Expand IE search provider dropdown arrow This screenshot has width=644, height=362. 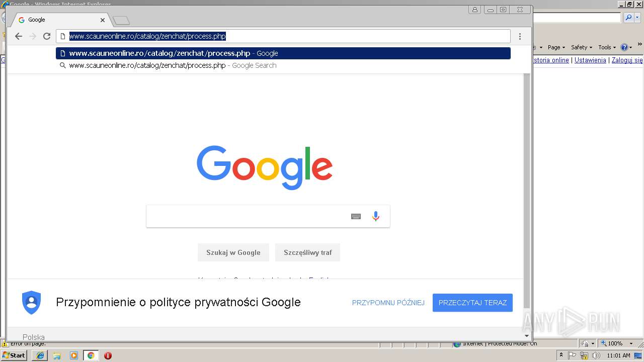pyautogui.click(x=636, y=18)
